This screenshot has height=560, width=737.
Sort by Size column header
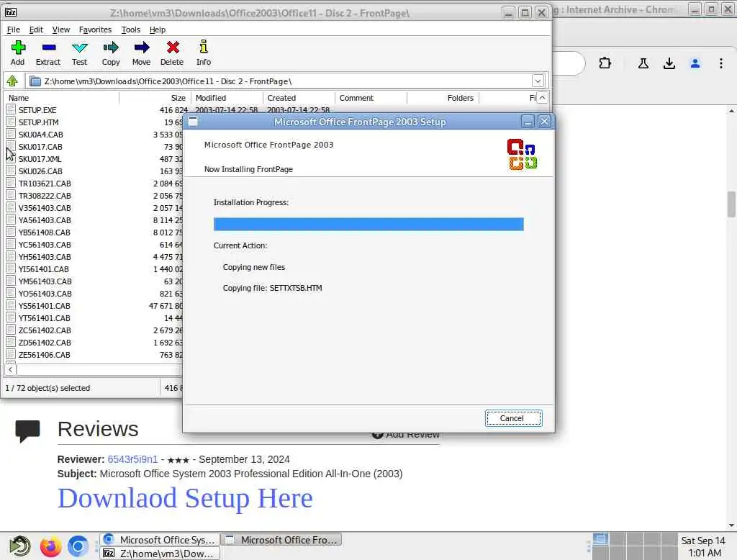coord(155,98)
